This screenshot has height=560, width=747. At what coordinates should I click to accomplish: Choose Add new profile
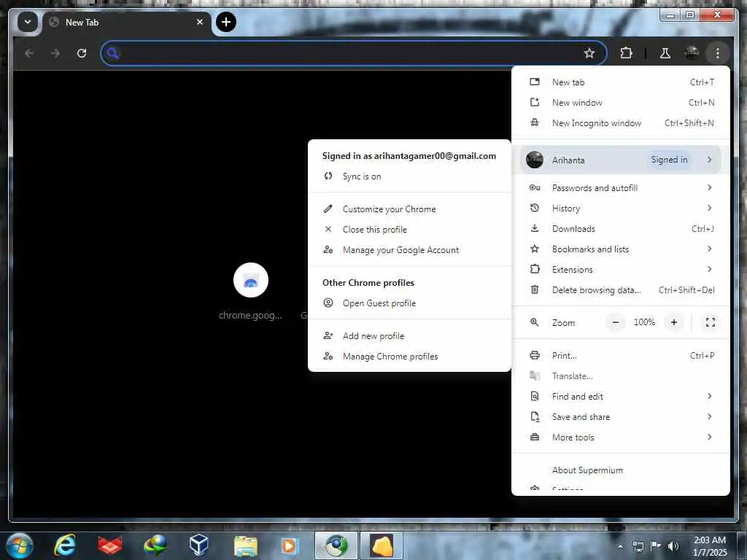coord(410,336)
